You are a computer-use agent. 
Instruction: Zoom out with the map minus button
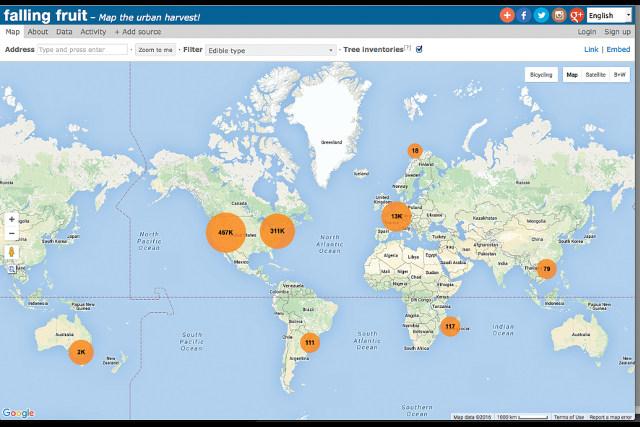pos(12,234)
